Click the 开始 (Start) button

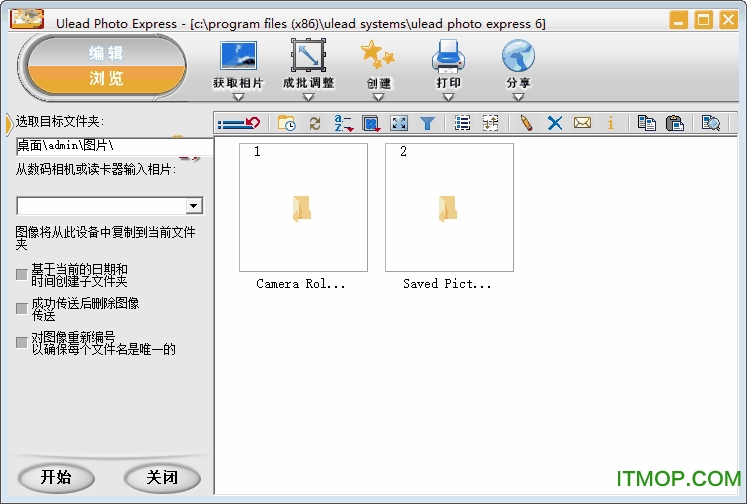56,477
